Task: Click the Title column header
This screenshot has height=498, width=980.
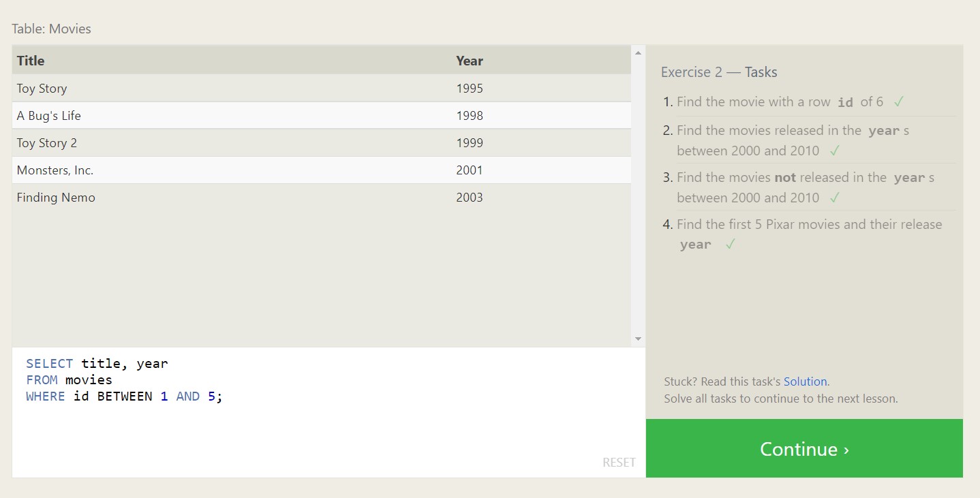Action: pos(31,61)
